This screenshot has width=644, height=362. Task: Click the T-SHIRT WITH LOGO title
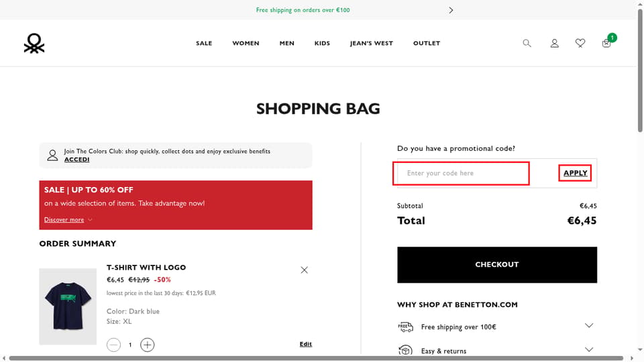(146, 267)
